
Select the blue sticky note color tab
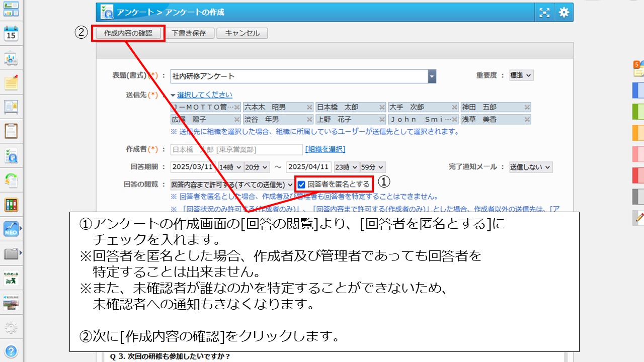638,90
